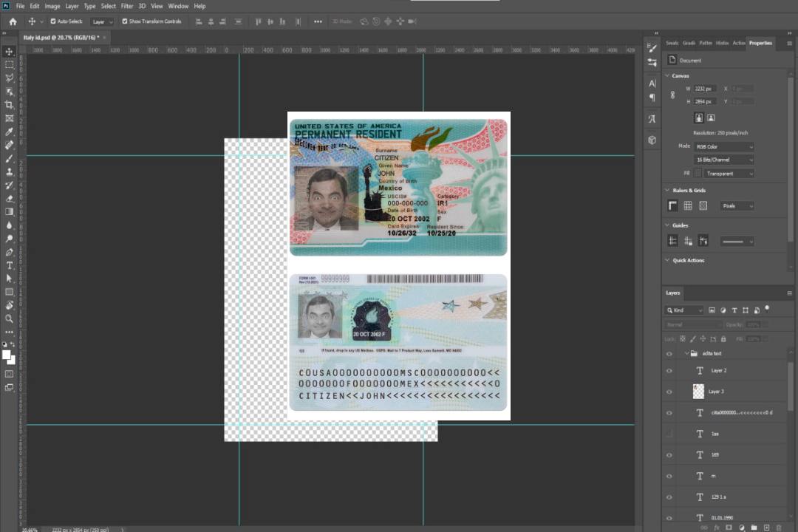Open the Paragraph panel icon
Image resolution: width=798 pixels, height=532 pixels.
pyautogui.click(x=652, y=98)
